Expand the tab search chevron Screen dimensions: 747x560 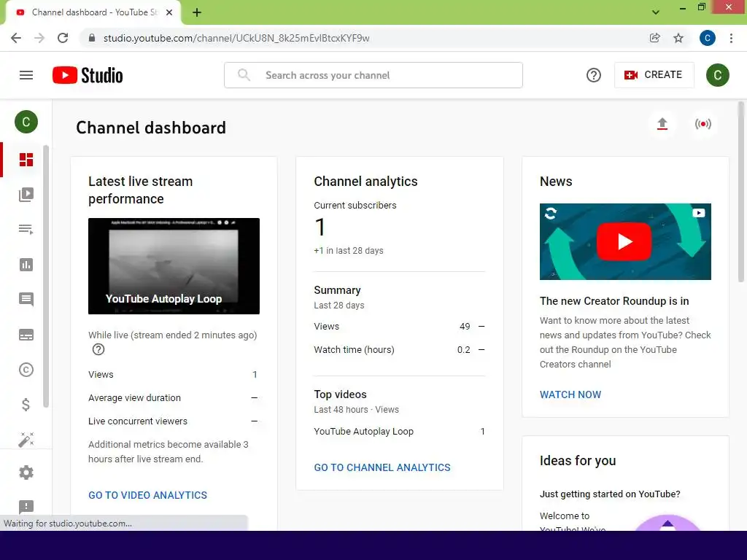point(656,12)
